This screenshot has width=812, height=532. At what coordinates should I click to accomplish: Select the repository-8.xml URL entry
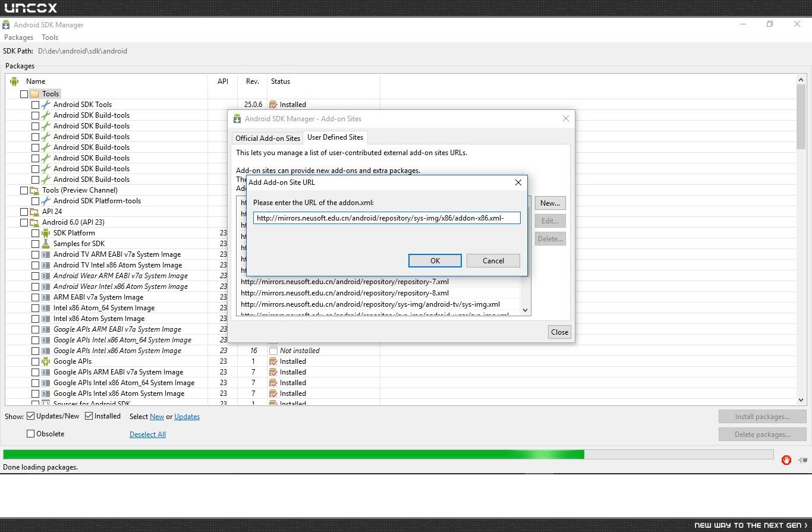pos(345,293)
